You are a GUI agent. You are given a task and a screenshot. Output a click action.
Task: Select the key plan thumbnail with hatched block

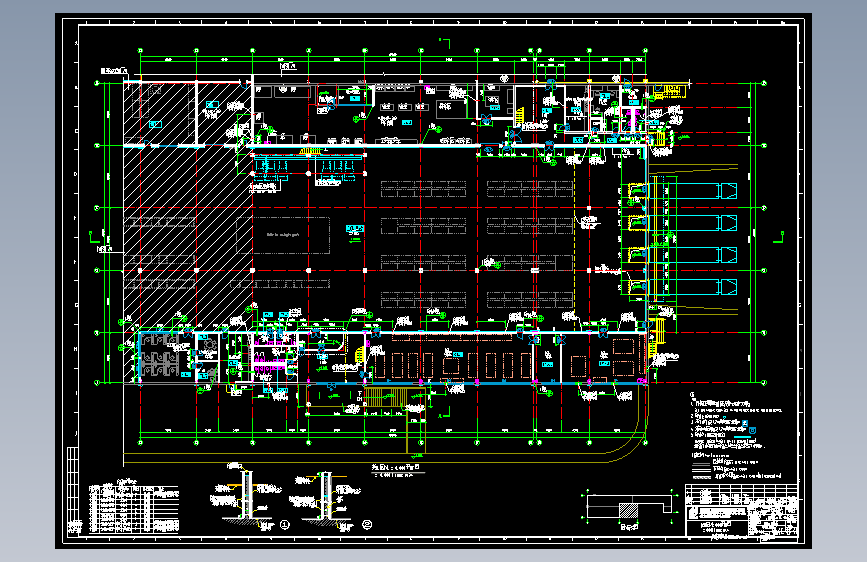(x=630, y=509)
